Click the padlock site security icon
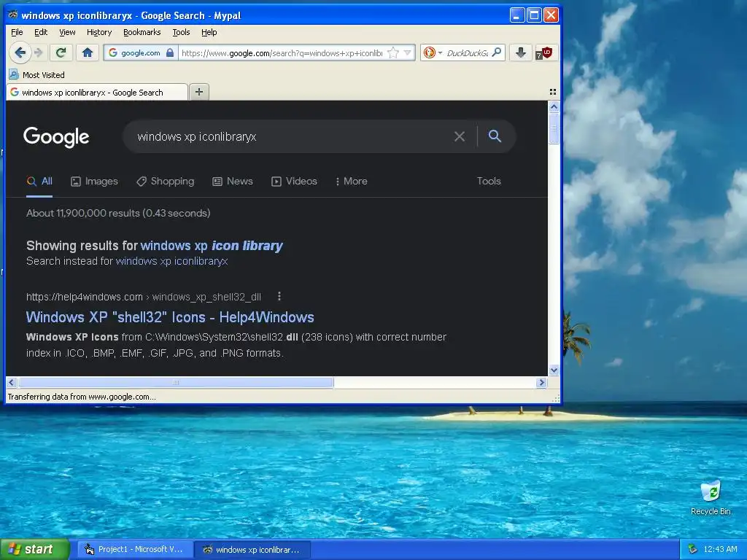The height and width of the screenshot is (560, 747). pyautogui.click(x=170, y=52)
